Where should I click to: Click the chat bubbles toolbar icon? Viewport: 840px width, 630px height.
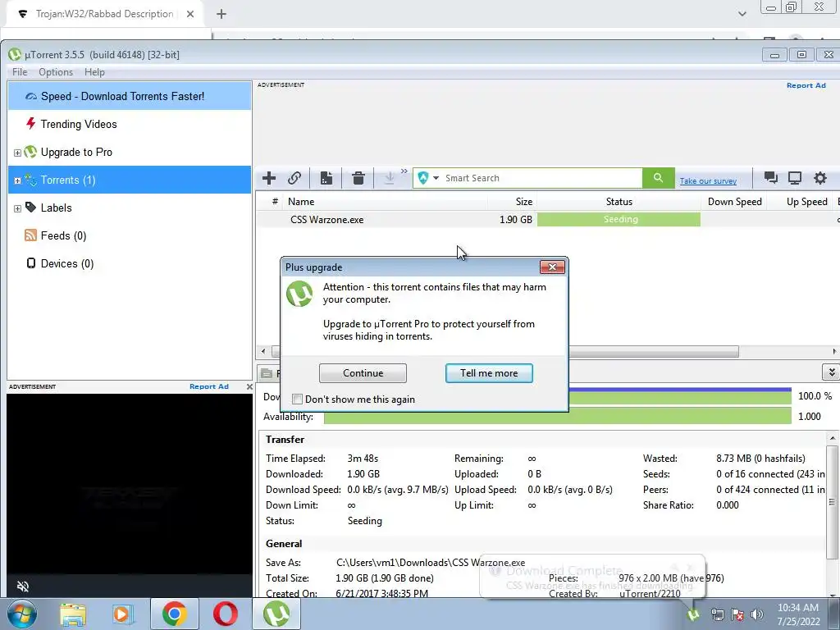click(771, 178)
